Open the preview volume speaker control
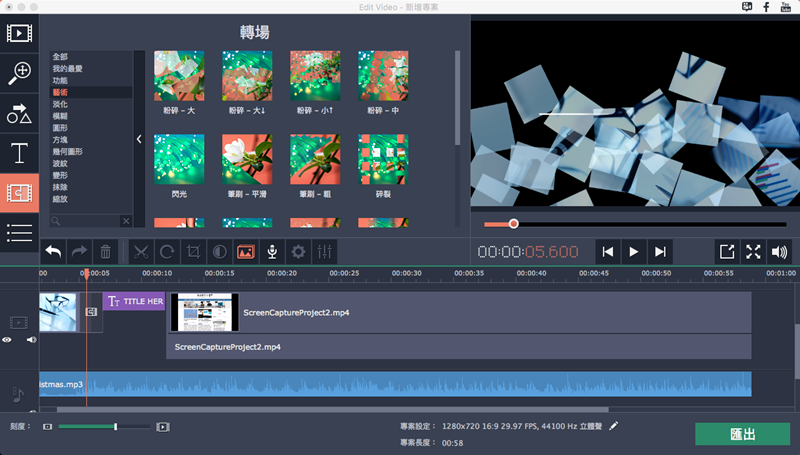The width and height of the screenshot is (800, 455). point(780,252)
